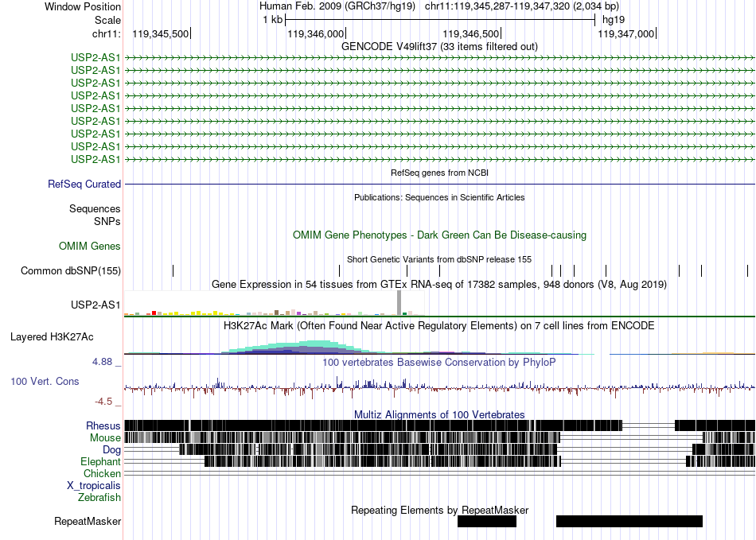Select the Scale label in the ruler
This screenshot has height=540, width=756.
tap(107, 20)
